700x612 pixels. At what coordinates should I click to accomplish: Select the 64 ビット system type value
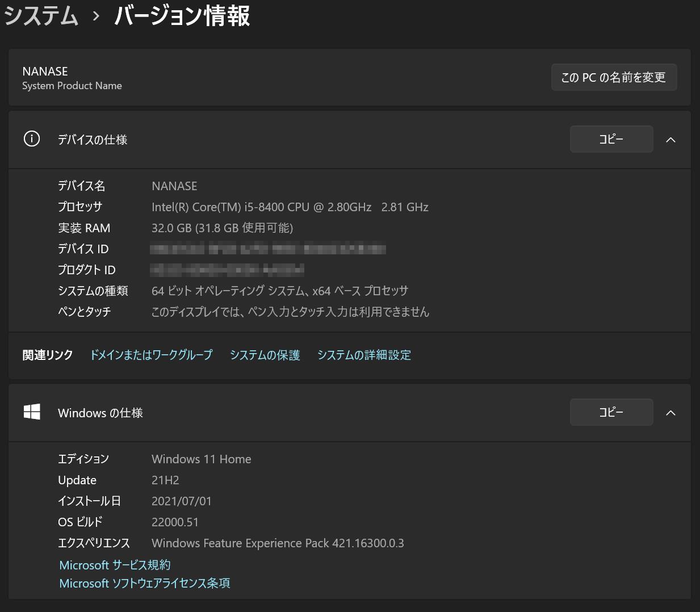point(280,291)
